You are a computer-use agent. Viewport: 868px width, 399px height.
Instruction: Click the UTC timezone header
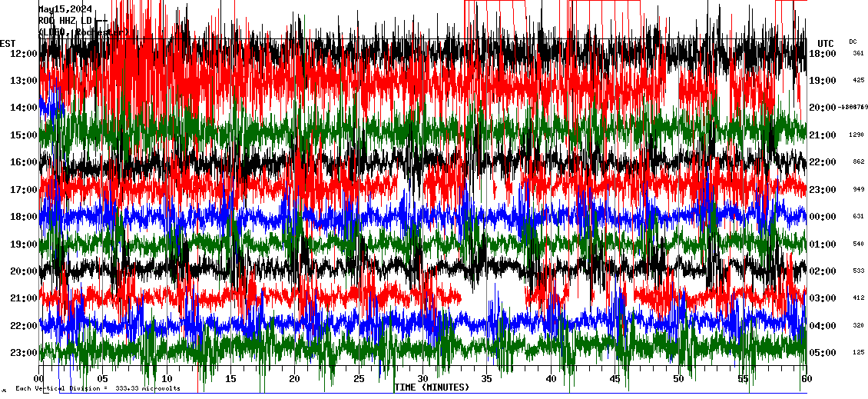click(x=826, y=43)
